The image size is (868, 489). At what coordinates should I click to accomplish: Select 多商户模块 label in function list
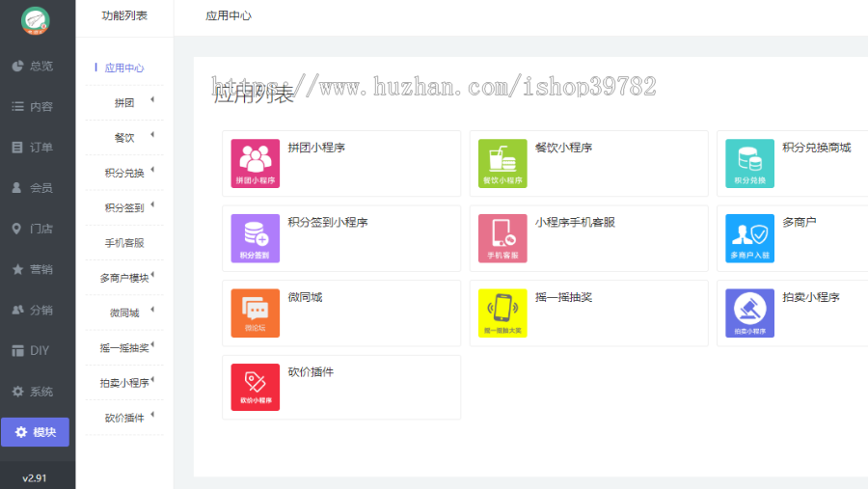(124, 278)
